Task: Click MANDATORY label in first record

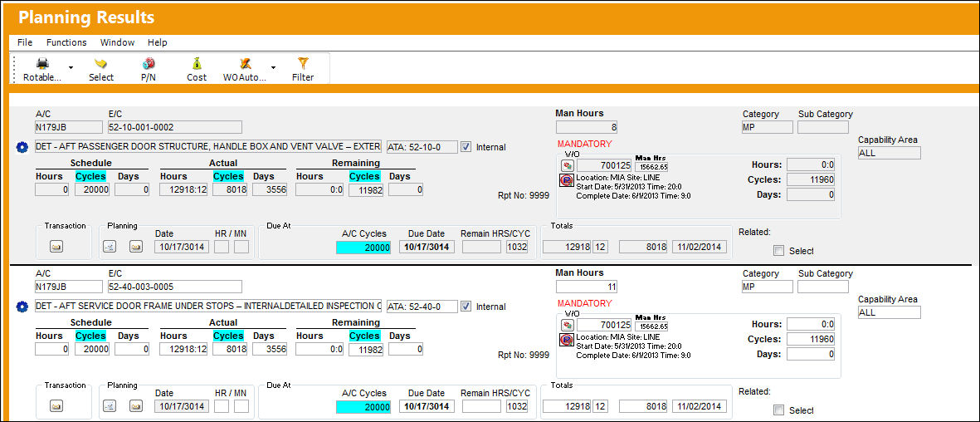Action: coord(584,144)
